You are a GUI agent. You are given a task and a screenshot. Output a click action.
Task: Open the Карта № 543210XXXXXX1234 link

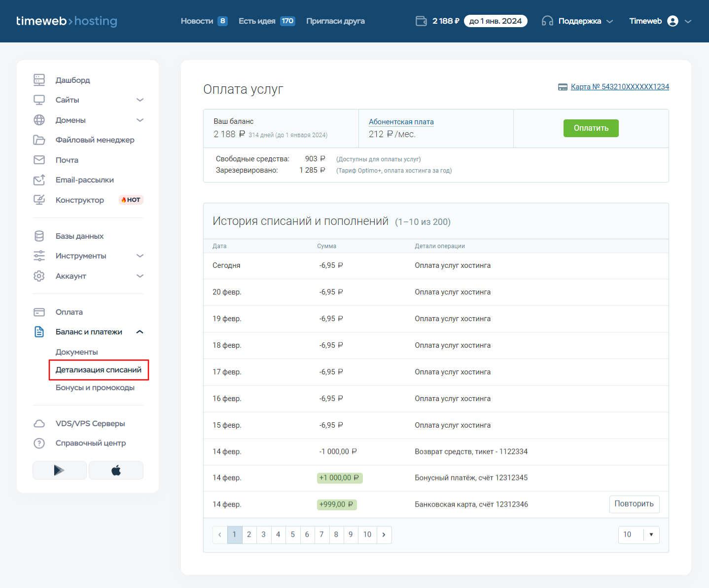pos(620,87)
